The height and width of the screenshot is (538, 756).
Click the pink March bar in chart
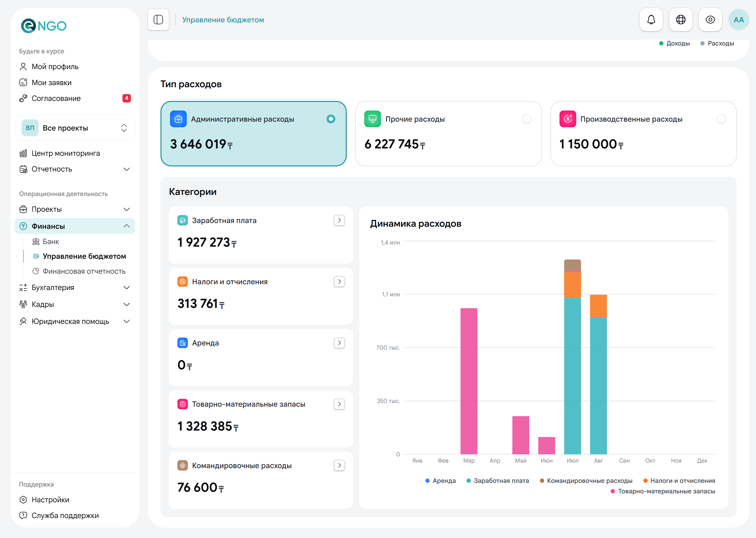pos(469,381)
